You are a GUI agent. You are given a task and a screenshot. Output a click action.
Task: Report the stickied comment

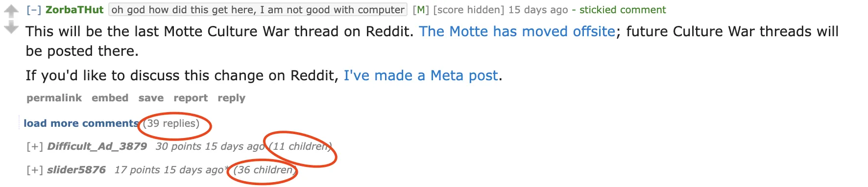(191, 98)
